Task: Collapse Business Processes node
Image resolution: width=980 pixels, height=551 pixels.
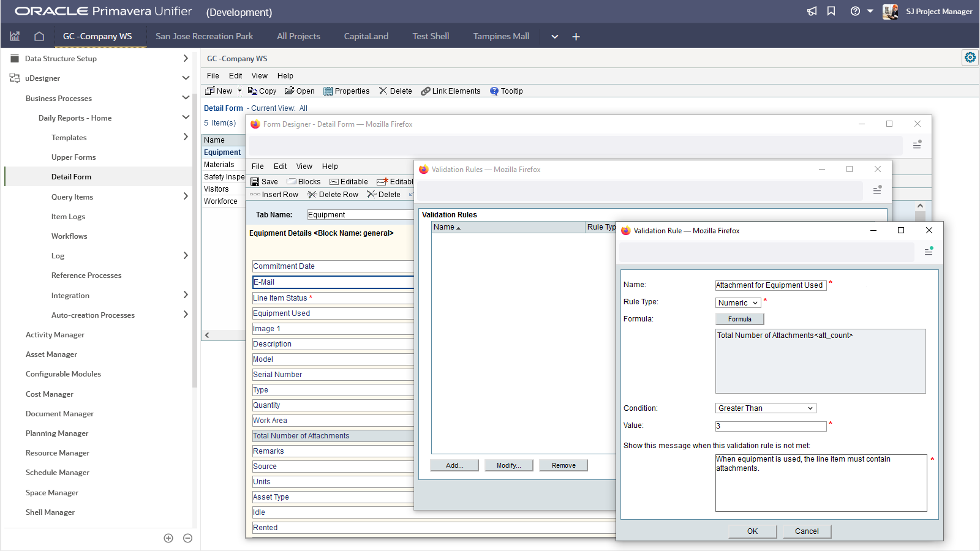Action: point(186,97)
